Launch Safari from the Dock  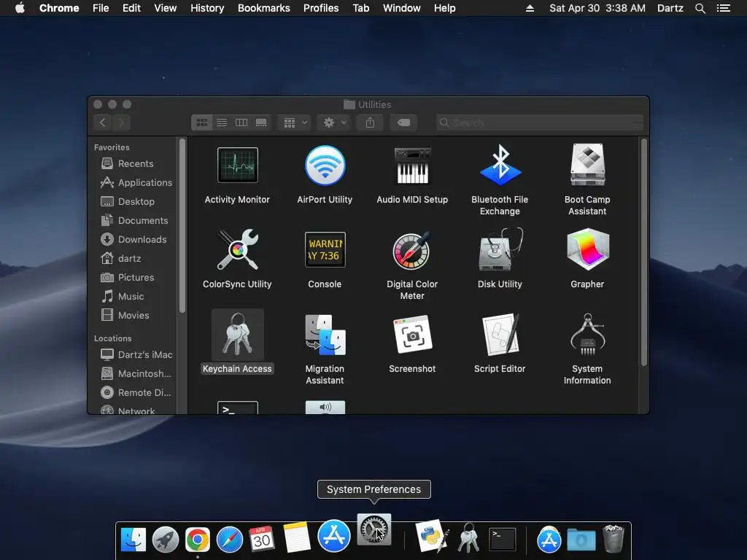click(x=230, y=540)
